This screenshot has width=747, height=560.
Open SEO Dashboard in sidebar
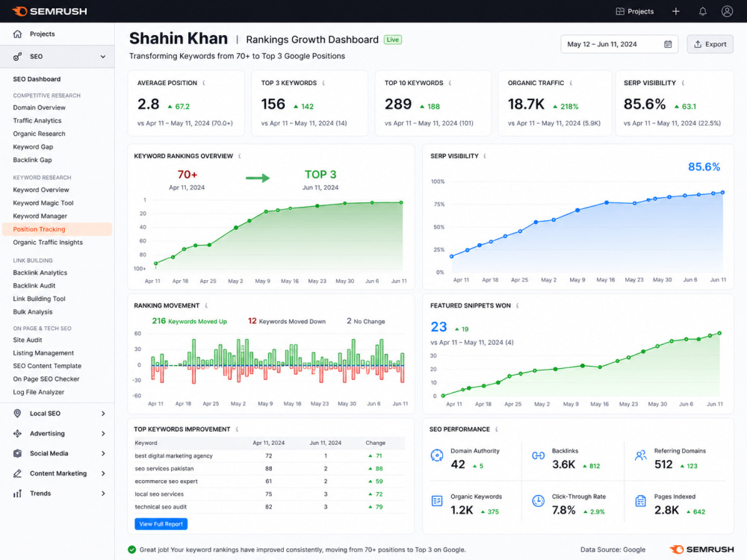(37, 79)
